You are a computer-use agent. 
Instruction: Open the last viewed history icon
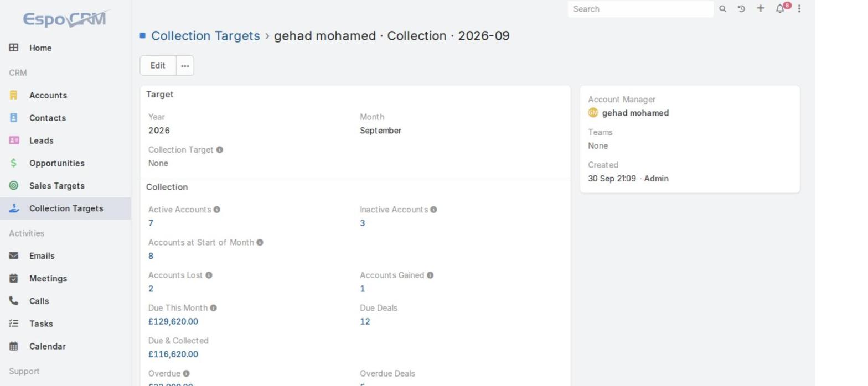tap(741, 9)
